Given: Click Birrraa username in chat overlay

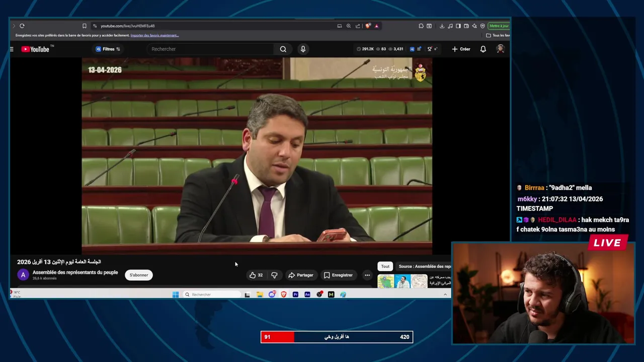Looking at the screenshot, I should tap(534, 188).
